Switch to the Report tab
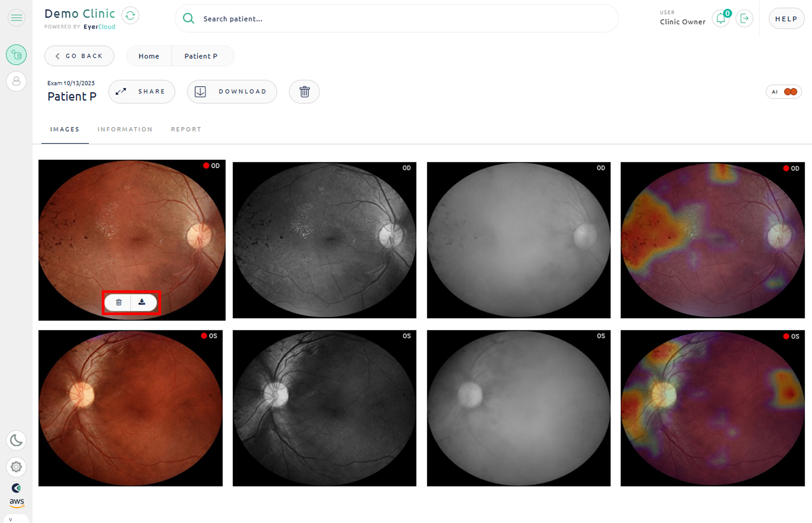 (186, 129)
